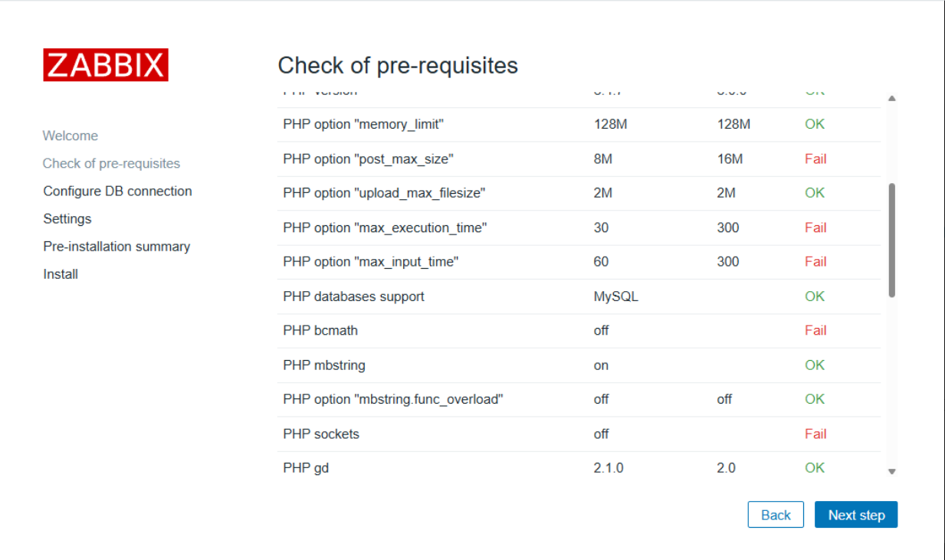Click the scrollbar up arrow
Screen dimensions: 945x560
[x=891, y=98]
